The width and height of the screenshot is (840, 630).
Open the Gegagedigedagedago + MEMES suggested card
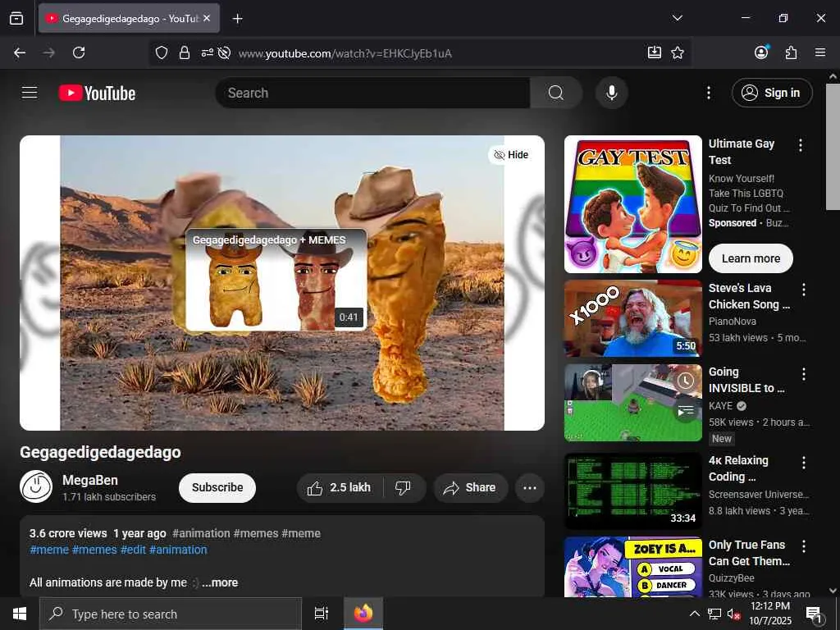tap(276, 280)
